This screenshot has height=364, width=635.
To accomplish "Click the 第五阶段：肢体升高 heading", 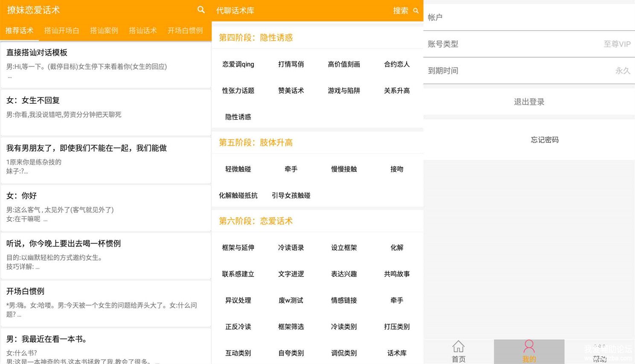I will [256, 143].
